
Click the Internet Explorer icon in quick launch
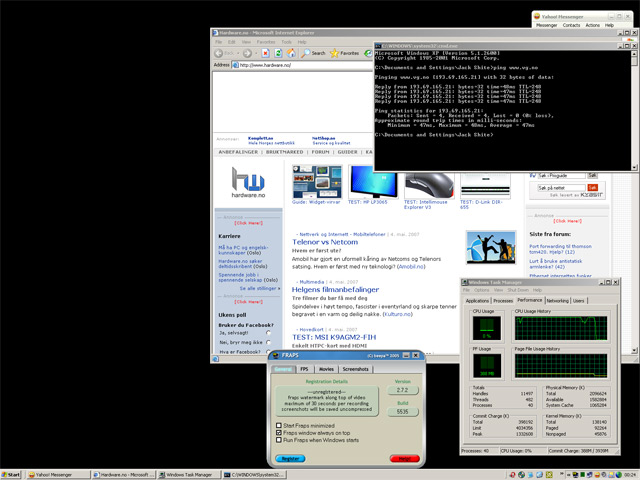(540, 475)
